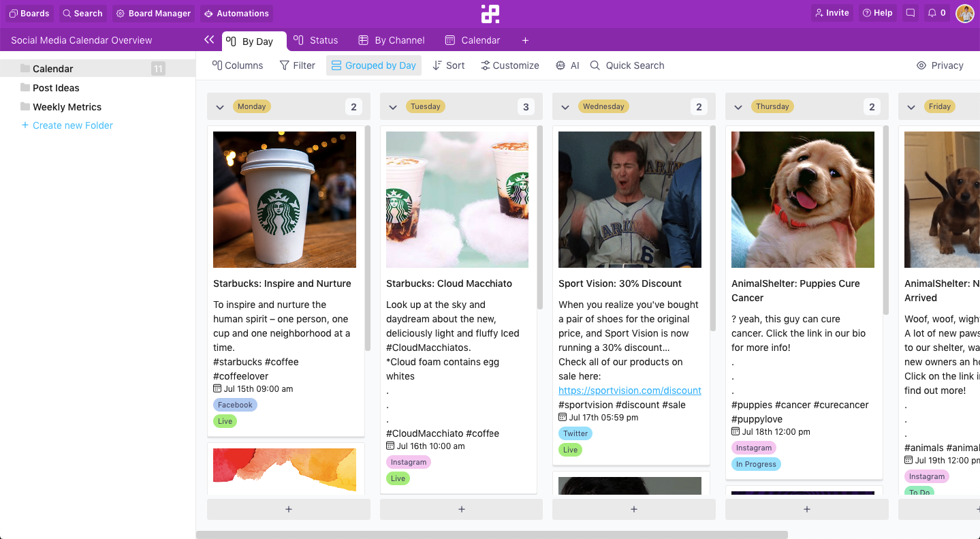Open the notifications bell
980x539 pixels.
tap(936, 13)
